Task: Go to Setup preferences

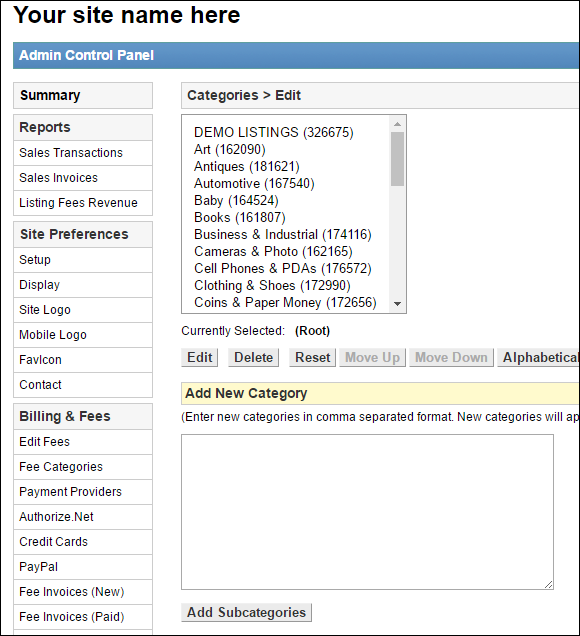Action: tap(83, 260)
